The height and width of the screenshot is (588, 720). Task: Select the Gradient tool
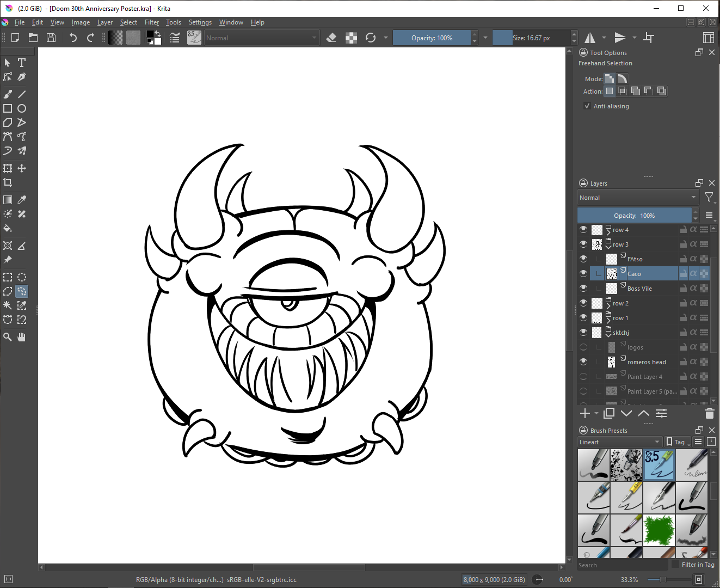coord(8,200)
